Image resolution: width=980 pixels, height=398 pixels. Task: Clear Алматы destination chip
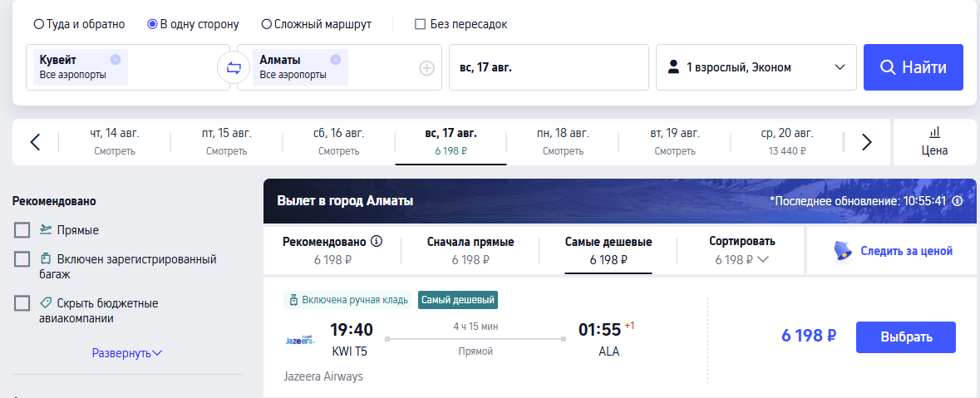[336, 60]
